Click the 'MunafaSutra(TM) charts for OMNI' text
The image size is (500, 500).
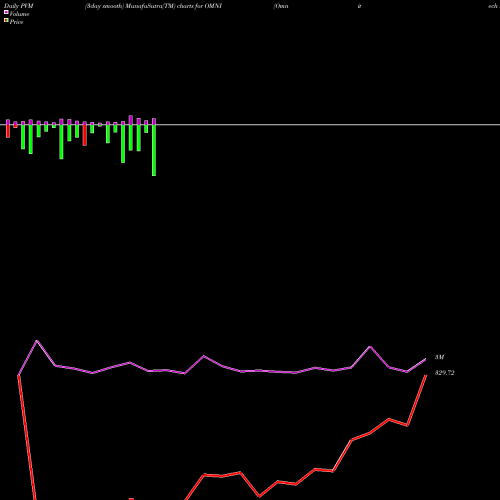coord(174,6)
